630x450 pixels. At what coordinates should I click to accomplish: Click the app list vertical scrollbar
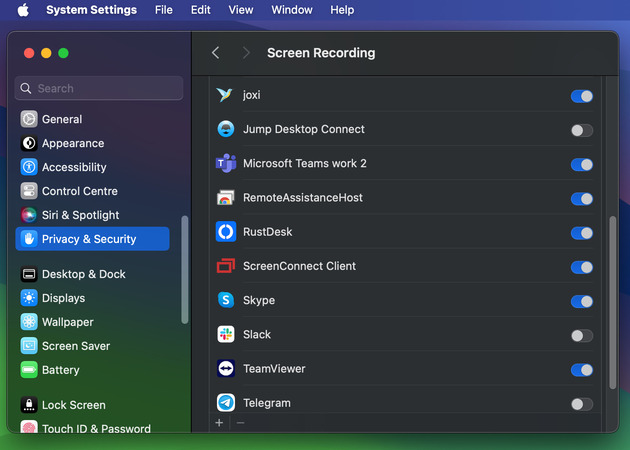tap(612, 303)
